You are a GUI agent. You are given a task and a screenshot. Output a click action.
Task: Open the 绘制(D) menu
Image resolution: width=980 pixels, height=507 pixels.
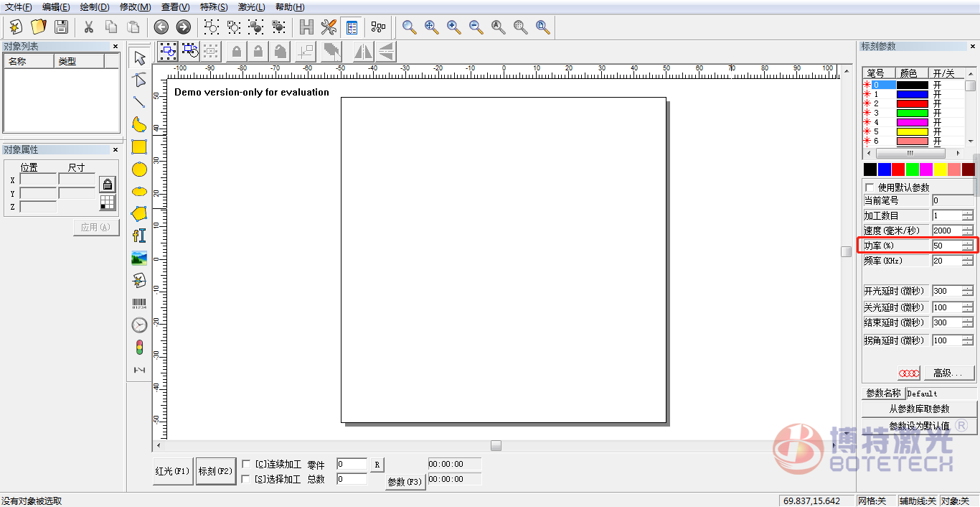[x=95, y=7]
